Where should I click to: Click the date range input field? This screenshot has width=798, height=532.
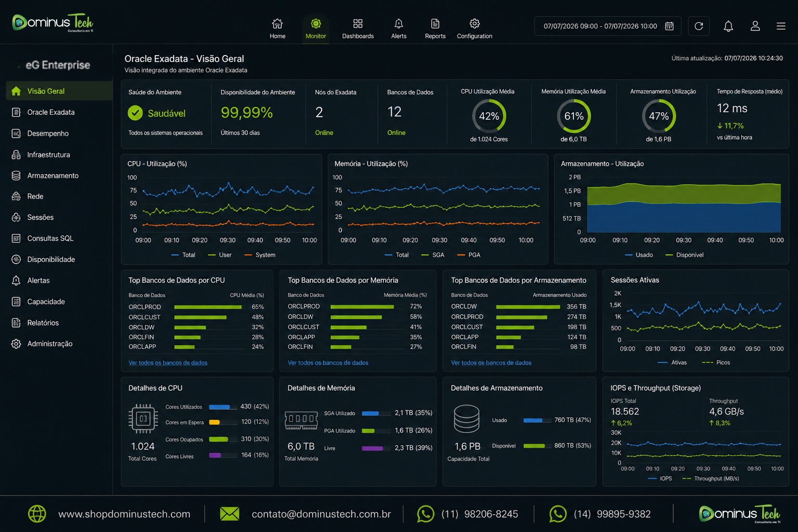pyautogui.click(x=608, y=26)
